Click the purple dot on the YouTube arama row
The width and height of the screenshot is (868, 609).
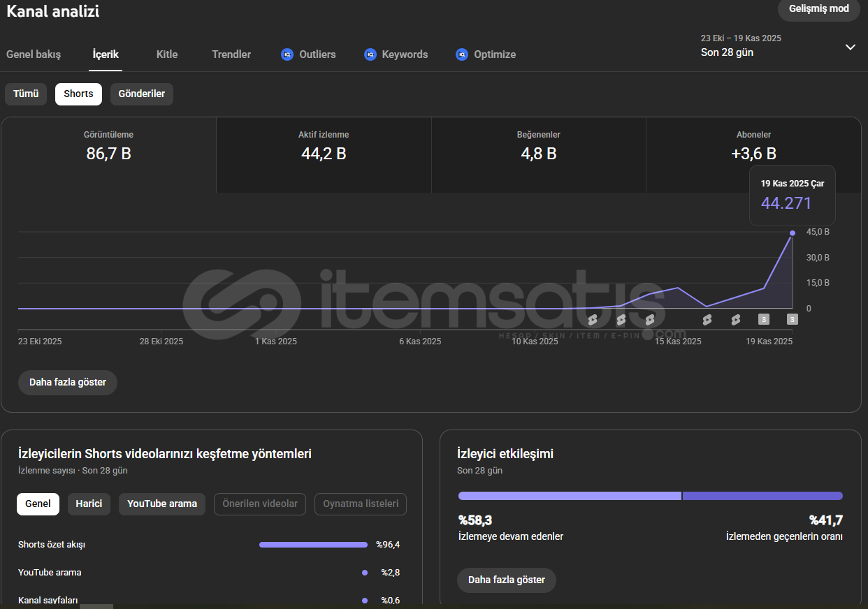click(365, 573)
